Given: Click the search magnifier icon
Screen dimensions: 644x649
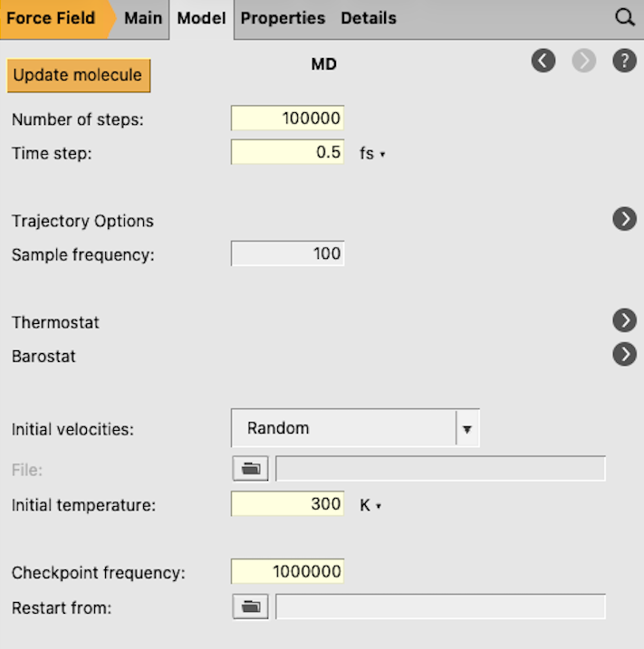Looking at the screenshot, I should (x=624, y=18).
